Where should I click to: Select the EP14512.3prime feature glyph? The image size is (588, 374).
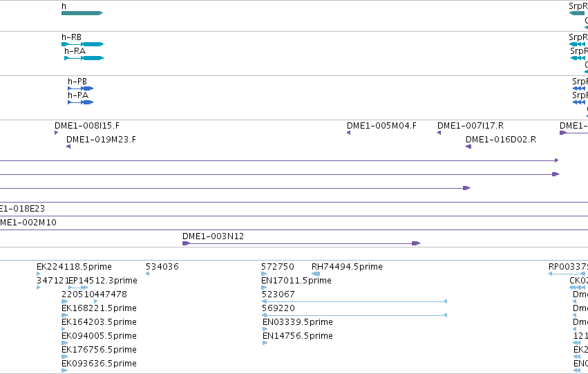click(78, 288)
